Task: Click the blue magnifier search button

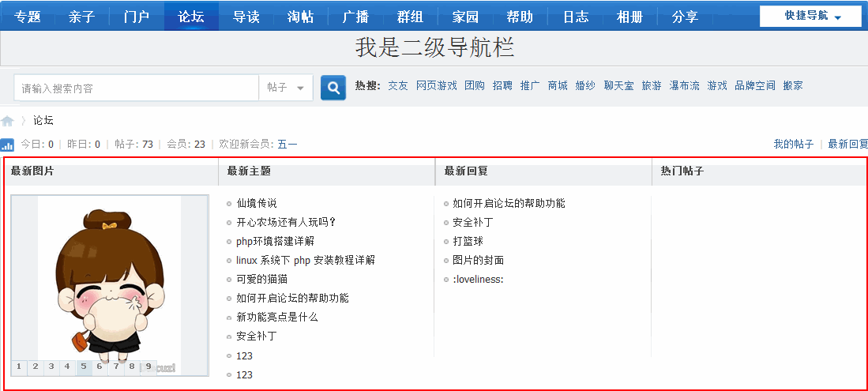Action: click(333, 88)
